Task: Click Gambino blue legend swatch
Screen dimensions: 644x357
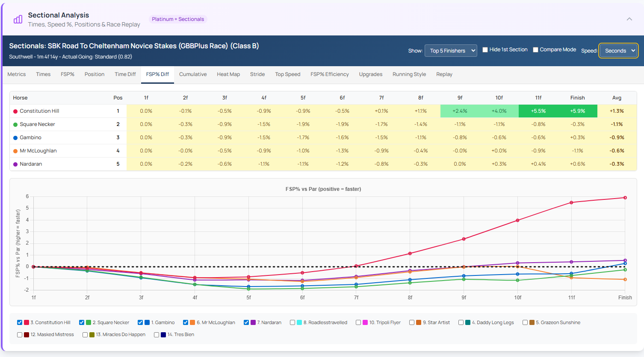Action: pos(147,322)
